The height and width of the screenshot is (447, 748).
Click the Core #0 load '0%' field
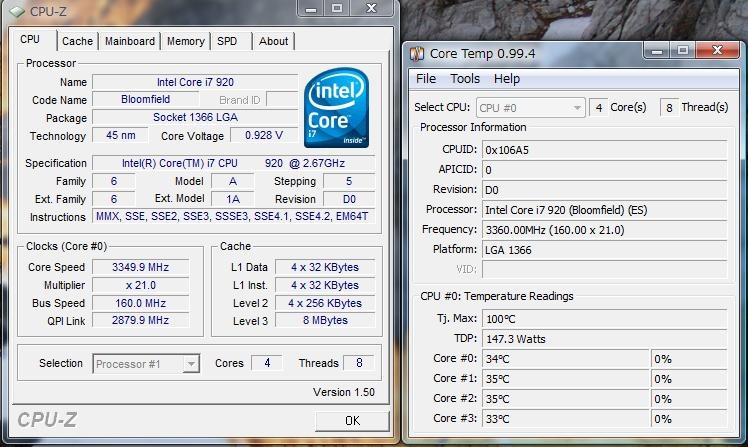(x=689, y=359)
